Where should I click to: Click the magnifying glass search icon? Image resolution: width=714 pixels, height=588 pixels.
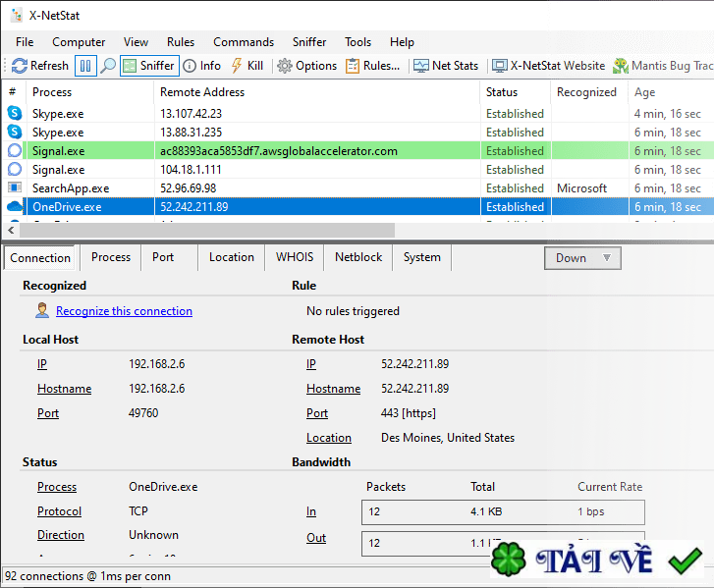point(107,66)
